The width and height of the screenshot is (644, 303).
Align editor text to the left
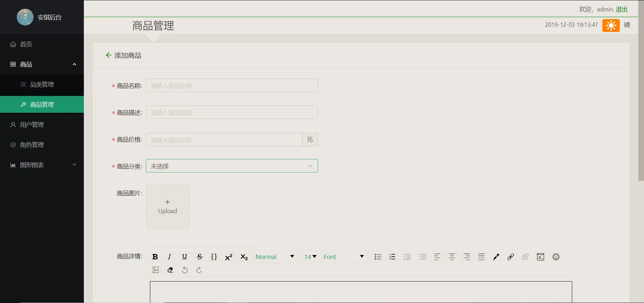[437, 257]
